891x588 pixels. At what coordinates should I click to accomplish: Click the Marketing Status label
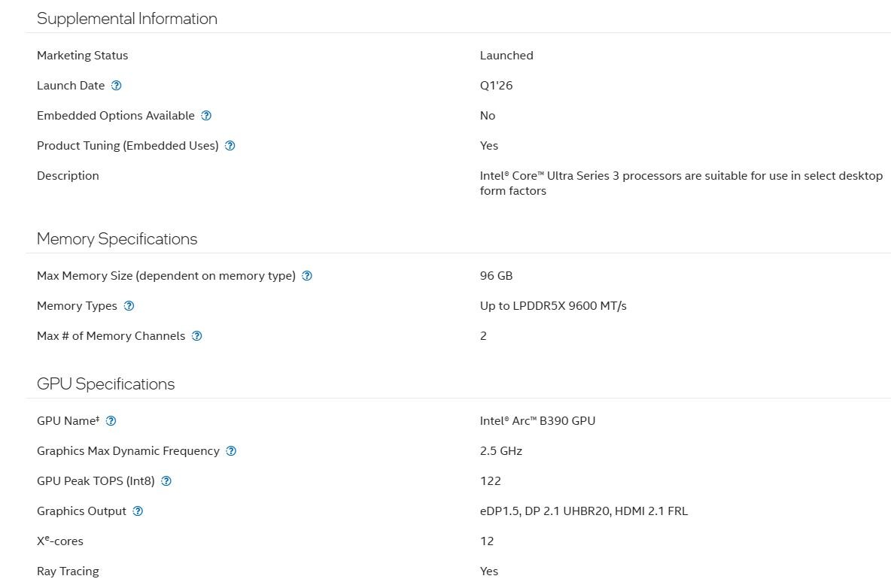(x=82, y=56)
